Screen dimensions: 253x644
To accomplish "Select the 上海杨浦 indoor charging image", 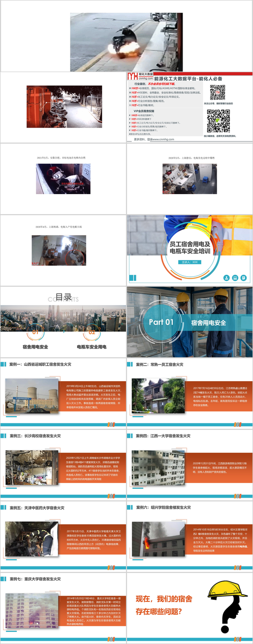I will (x=59, y=251).
